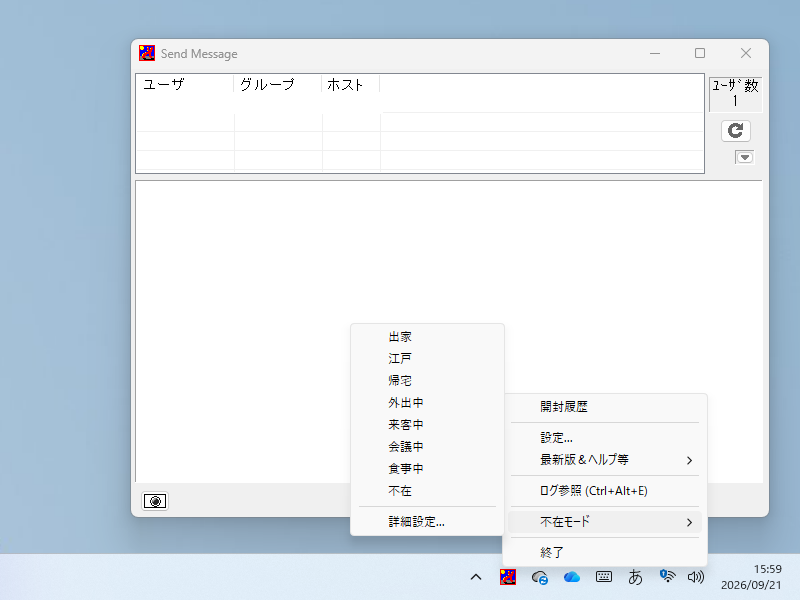Click the IP Messenger tray icon
Screen dimensions: 800x600
(x=508, y=577)
